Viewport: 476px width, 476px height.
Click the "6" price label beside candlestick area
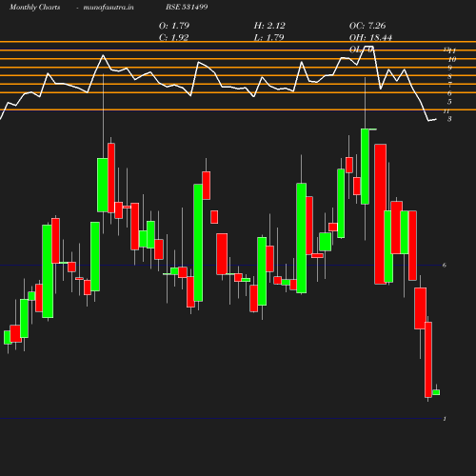click(x=445, y=265)
